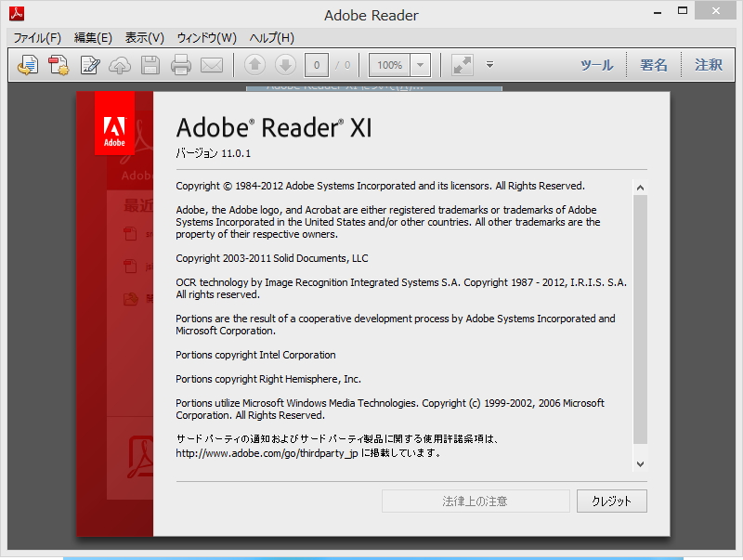Click the cloud upload icon
Viewport: 743px width, 560px height.
pos(119,65)
